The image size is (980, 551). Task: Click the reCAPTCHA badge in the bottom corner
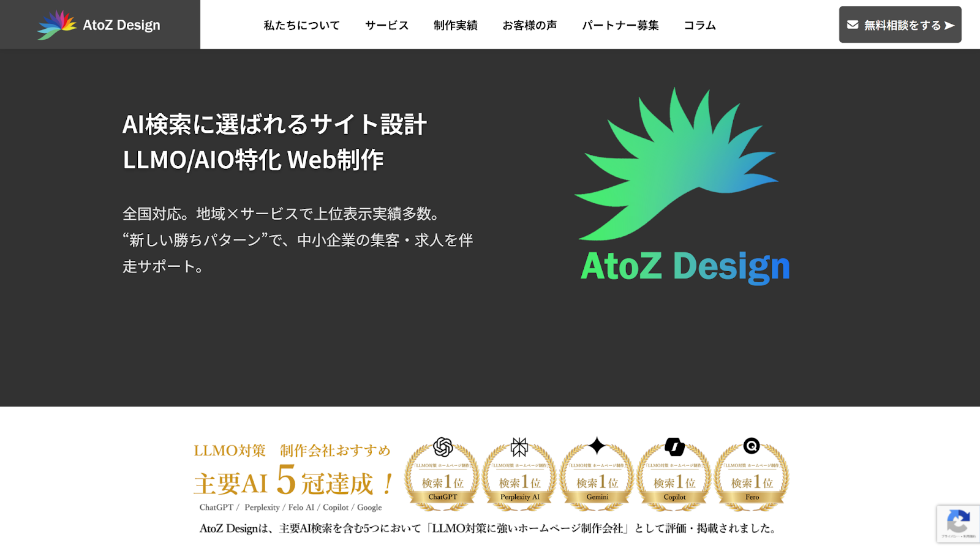click(x=959, y=523)
